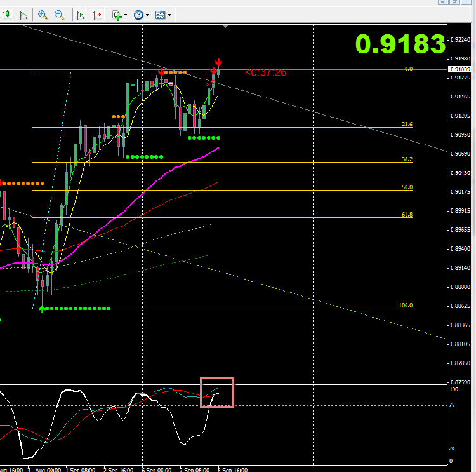
Task: Click the 75 level on oscillator scale
Action: 452,405
